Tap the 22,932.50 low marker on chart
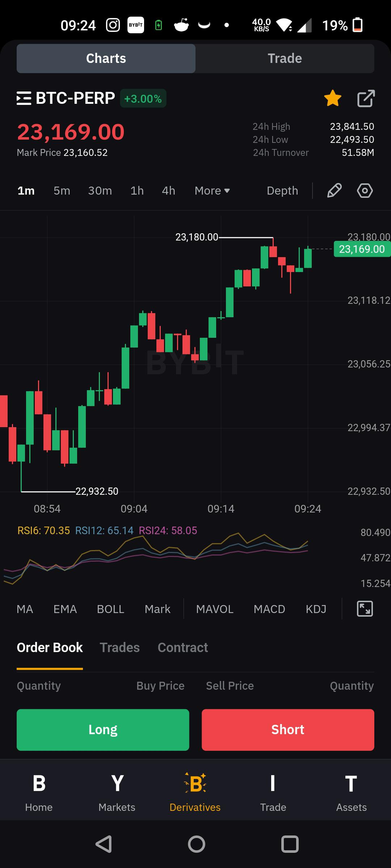 click(97, 492)
